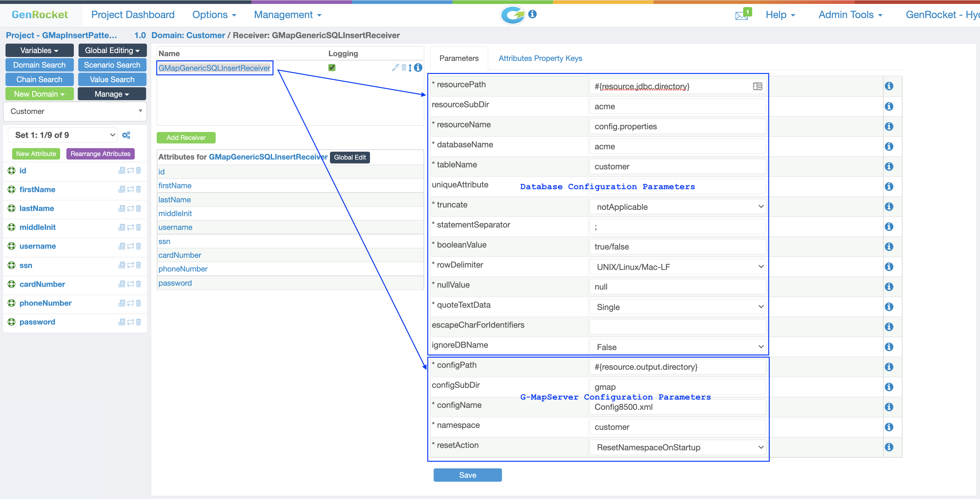Click the receiver edit pencil icon
The image size is (980, 499).
pos(396,67)
